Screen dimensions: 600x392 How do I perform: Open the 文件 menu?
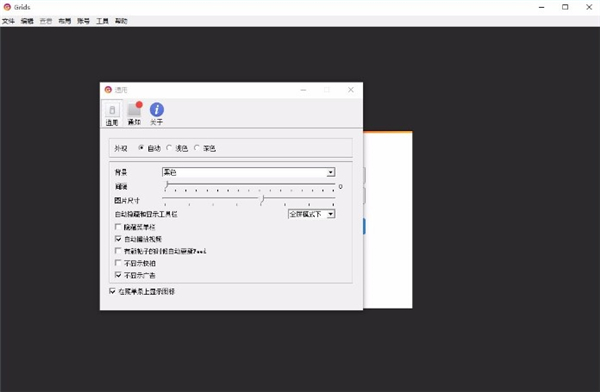8,21
